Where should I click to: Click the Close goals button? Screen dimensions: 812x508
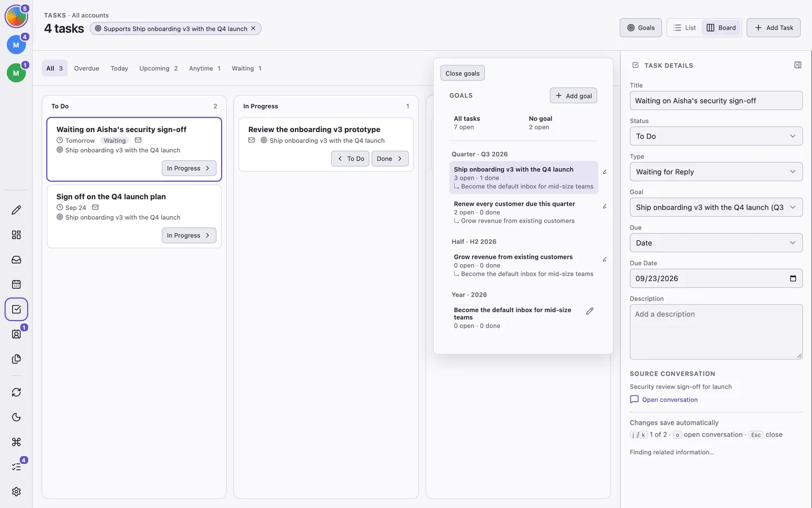(462, 73)
